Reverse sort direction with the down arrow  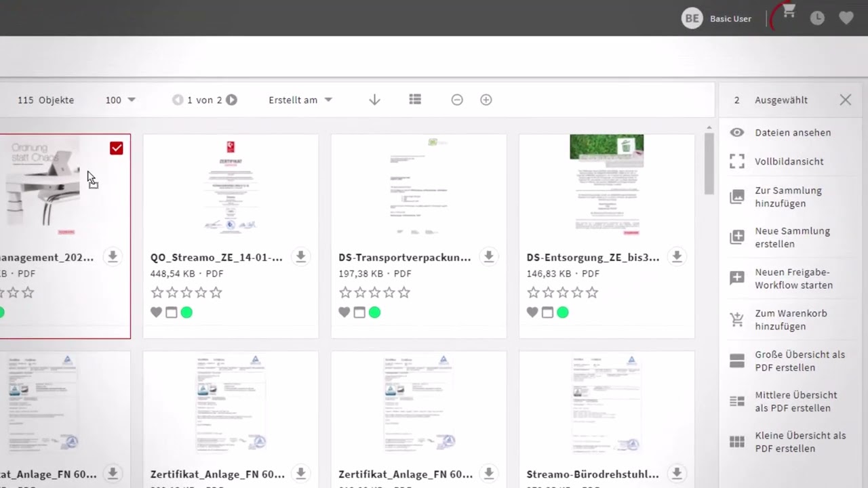374,100
